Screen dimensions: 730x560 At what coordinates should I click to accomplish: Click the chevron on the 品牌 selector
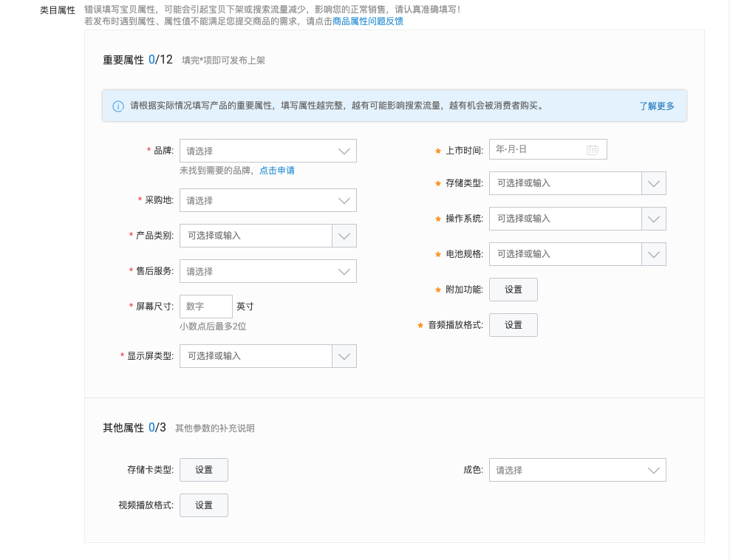(344, 150)
